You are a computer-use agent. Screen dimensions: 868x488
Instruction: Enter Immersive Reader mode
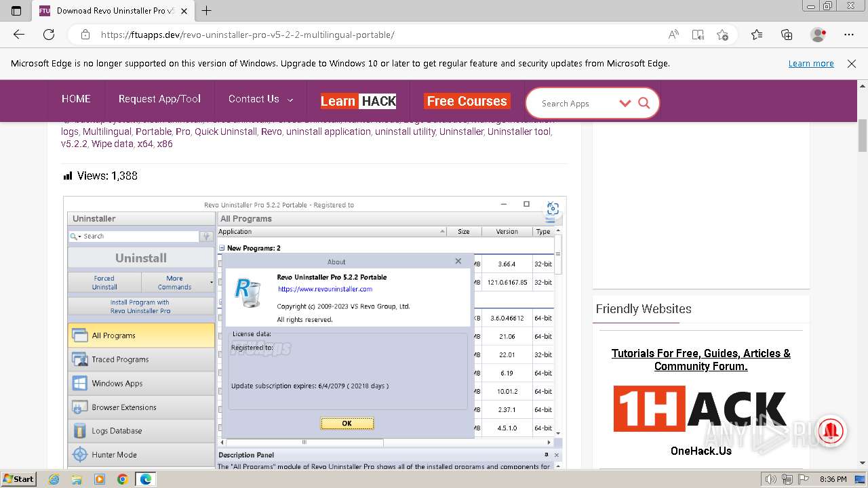[698, 35]
